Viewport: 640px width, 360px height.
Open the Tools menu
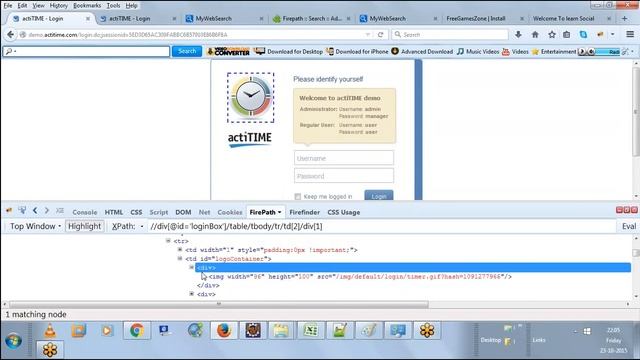113,5
